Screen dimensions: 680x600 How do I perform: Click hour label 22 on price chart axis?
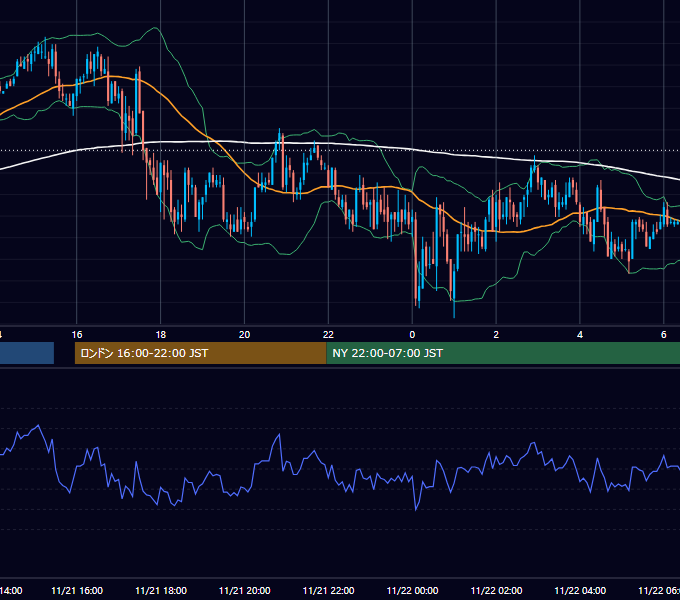(x=328, y=335)
